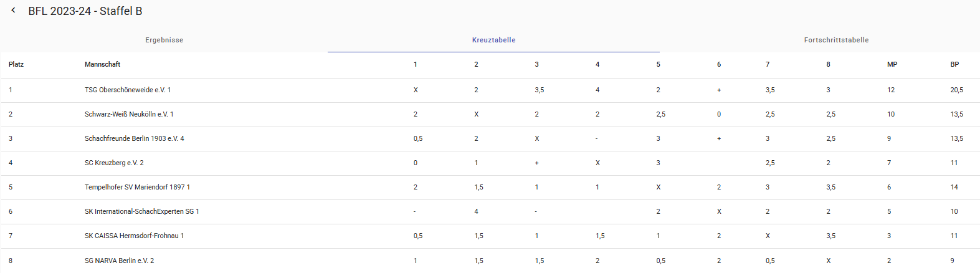The width and height of the screenshot is (980, 273).
Task: Select SK International-SchachExperten SG 1
Action: tap(142, 211)
